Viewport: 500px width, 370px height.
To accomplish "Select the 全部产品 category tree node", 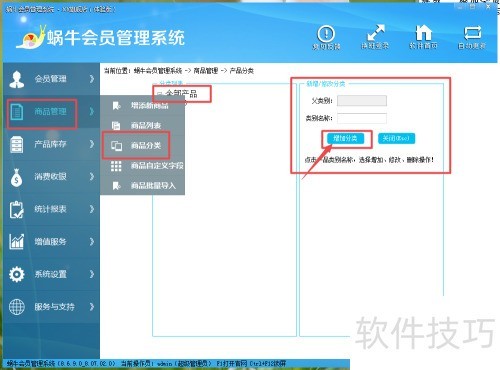I will pos(181,94).
